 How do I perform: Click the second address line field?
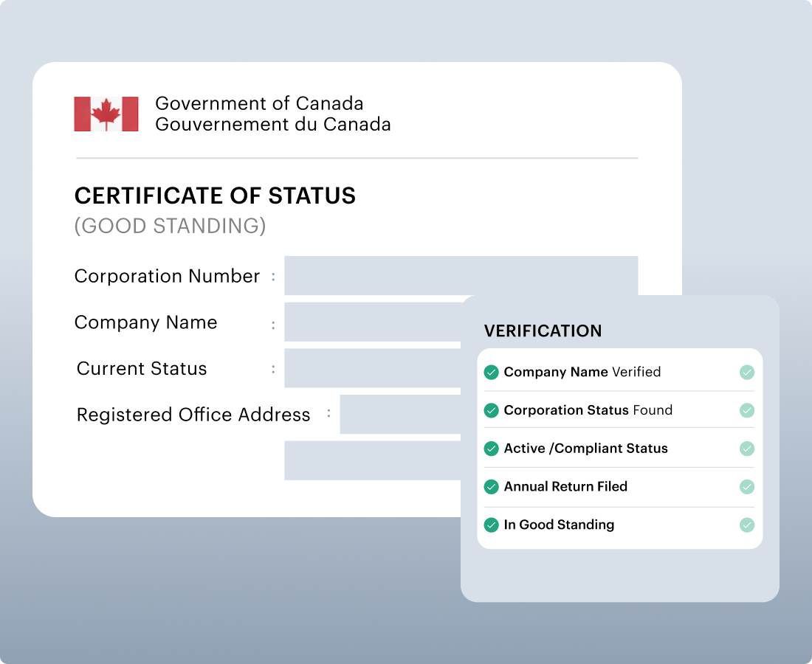(373, 460)
